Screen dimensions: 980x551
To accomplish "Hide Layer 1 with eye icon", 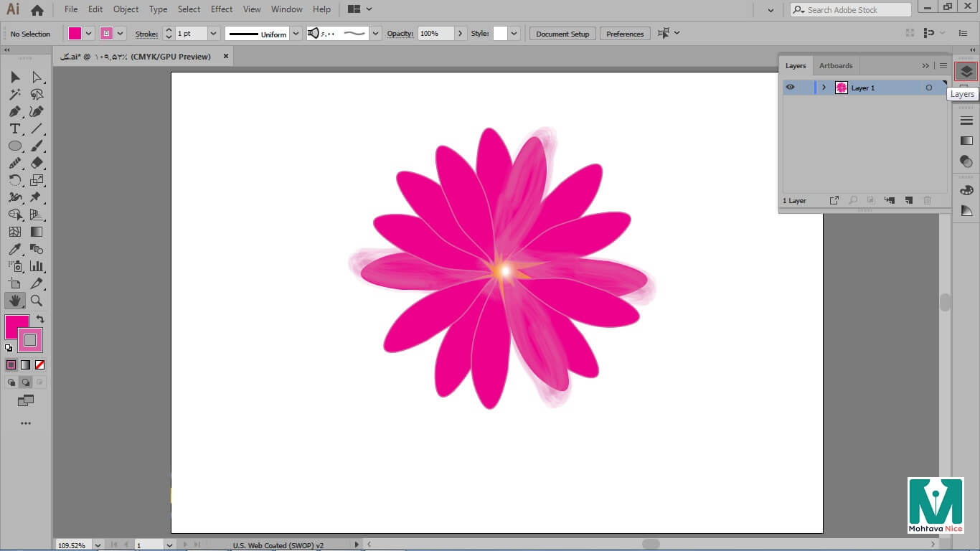I will [790, 88].
